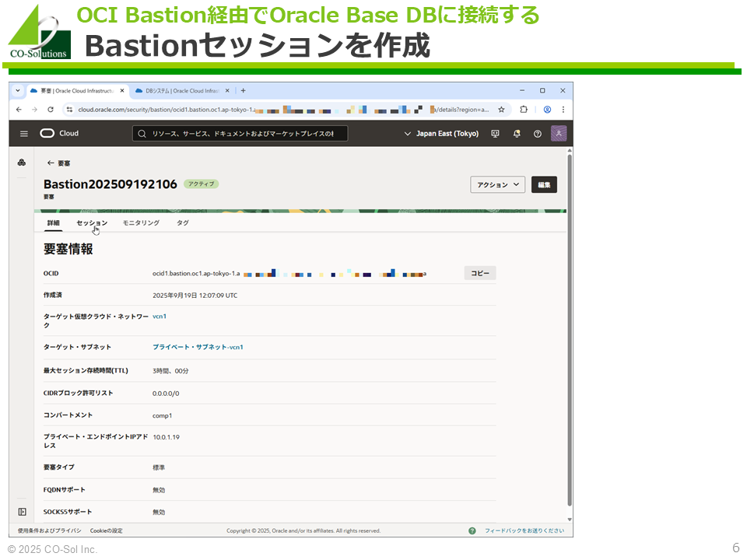The height and width of the screenshot is (560, 747).
Task: Click フィードバックをお送りください link
Action: tap(524, 530)
